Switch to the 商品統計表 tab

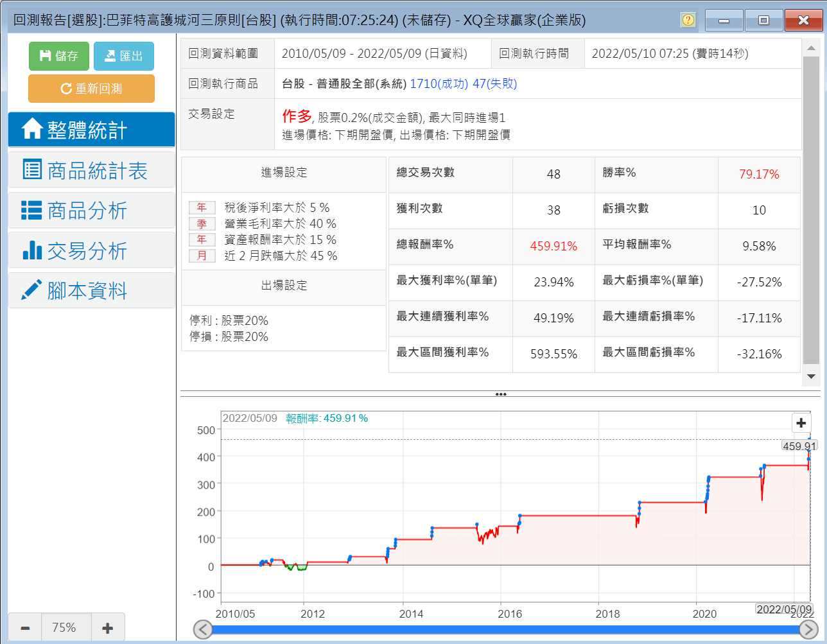[x=91, y=170]
